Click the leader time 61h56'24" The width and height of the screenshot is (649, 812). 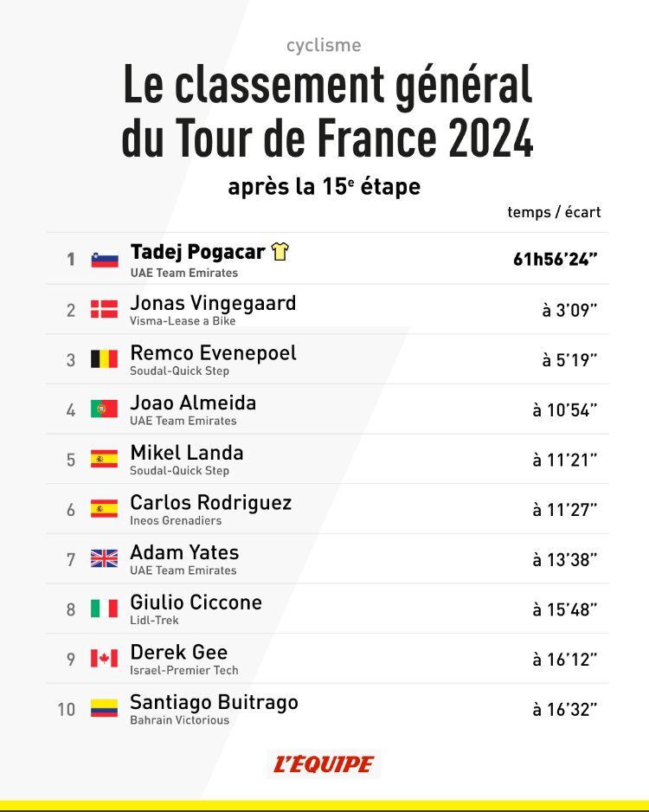pyautogui.click(x=555, y=259)
